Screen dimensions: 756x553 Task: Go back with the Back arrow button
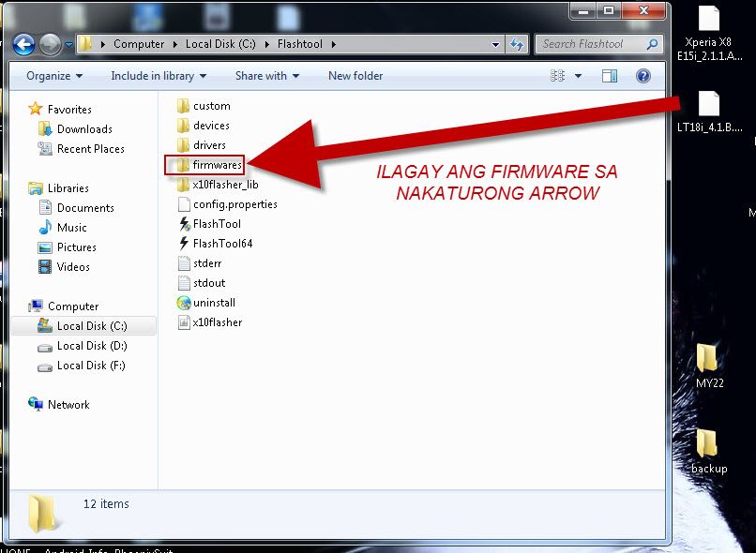coord(23,45)
